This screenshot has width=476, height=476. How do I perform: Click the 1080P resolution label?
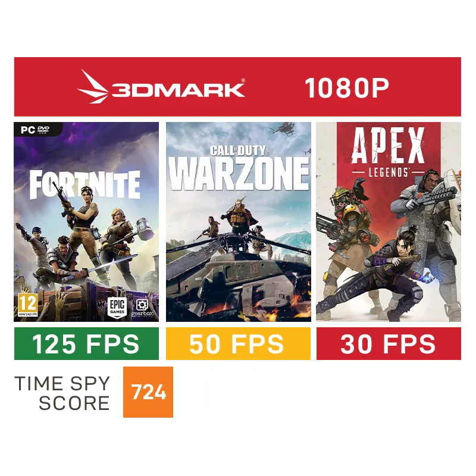pyautogui.click(x=347, y=88)
